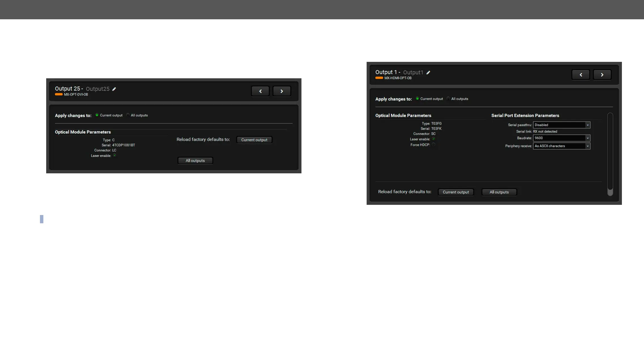Go to previous output from Output 1 panel
The height and width of the screenshot is (362, 644).
pyautogui.click(x=581, y=75)
